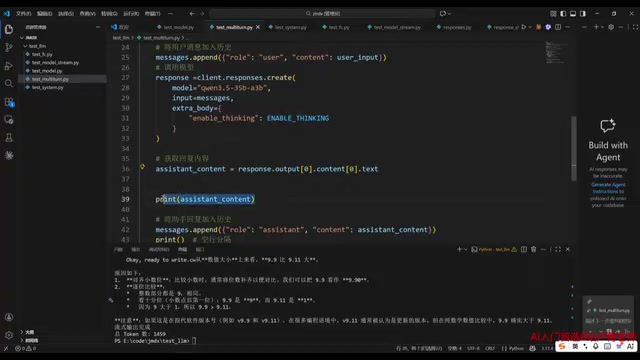
Task: Open the Edit menu
Action: coord(44,13)
